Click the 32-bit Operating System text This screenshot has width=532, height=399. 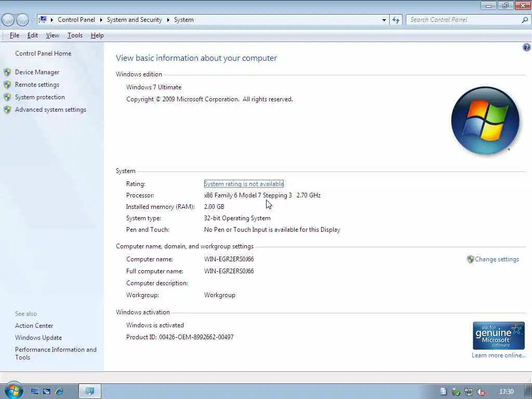(x=237, y=218)
